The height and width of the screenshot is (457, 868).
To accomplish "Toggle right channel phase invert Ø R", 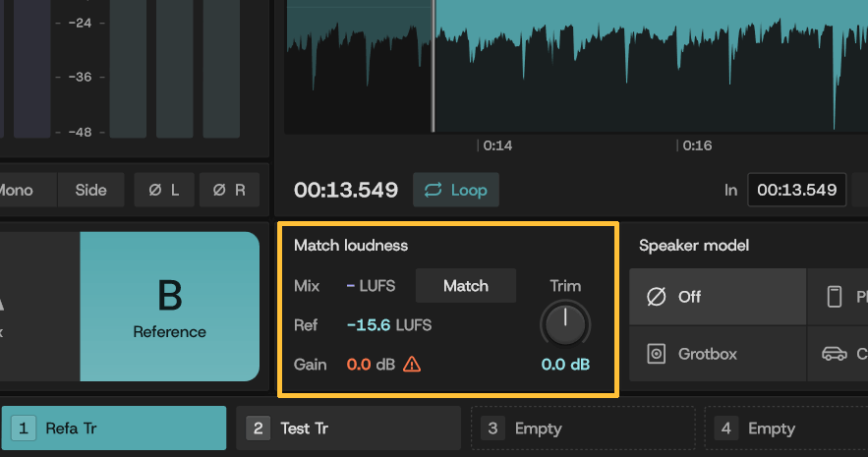I will point(229,190).
